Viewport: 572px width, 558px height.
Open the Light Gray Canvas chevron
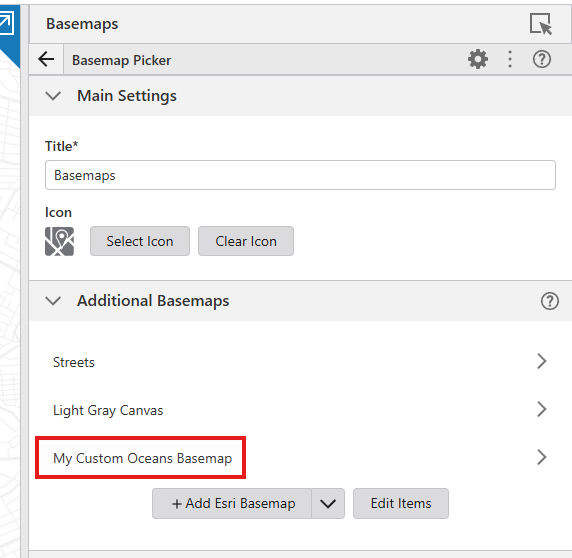click(x=542, y=409)
